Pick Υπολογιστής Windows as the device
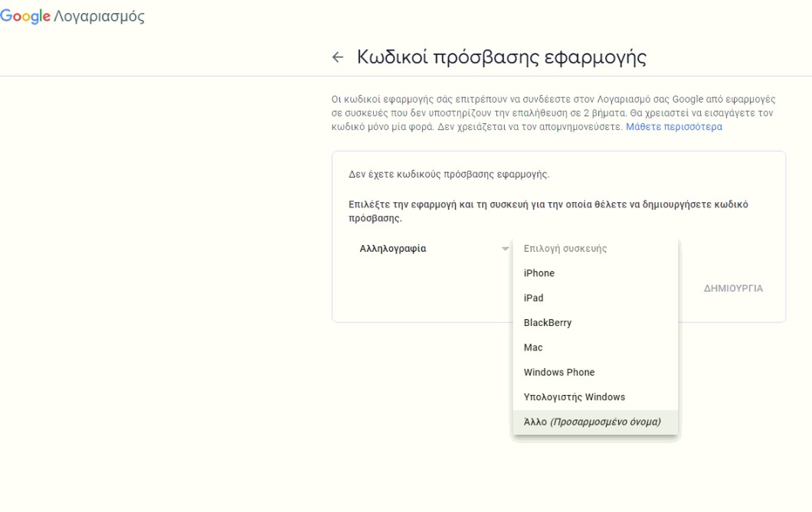Viewport: 812px width, 512px height. click(595, 397)
